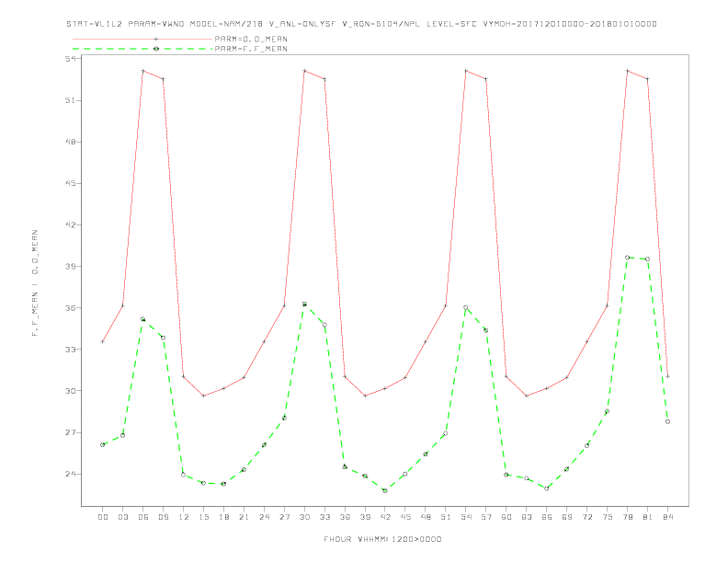Image resolution: width=728 pixels, height=563 pixels.
Task: Click the x-axis forecast hour label 39
Action: point(365,517)
